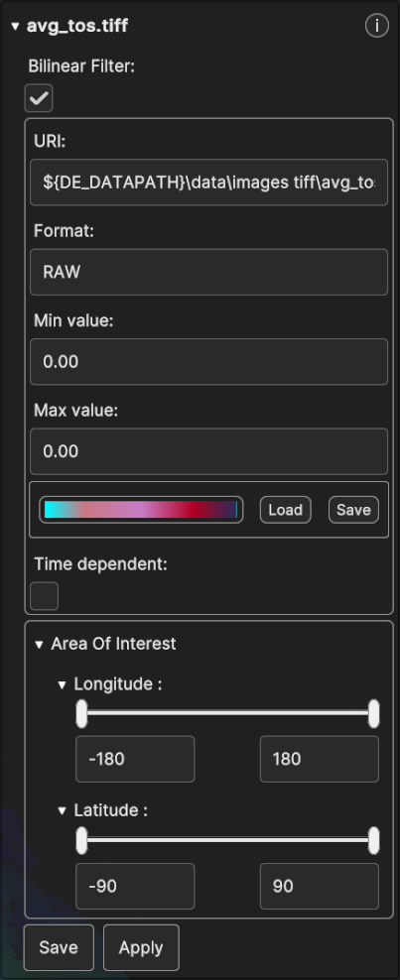Open the color gradient ramp editor

(141, 510)
